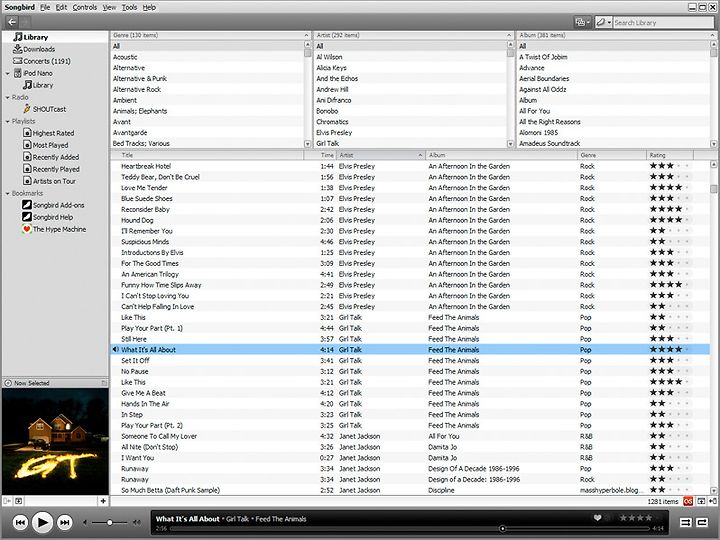The image size is (720, 540).
Task: Skip to next track
Action: coord(65,523)
